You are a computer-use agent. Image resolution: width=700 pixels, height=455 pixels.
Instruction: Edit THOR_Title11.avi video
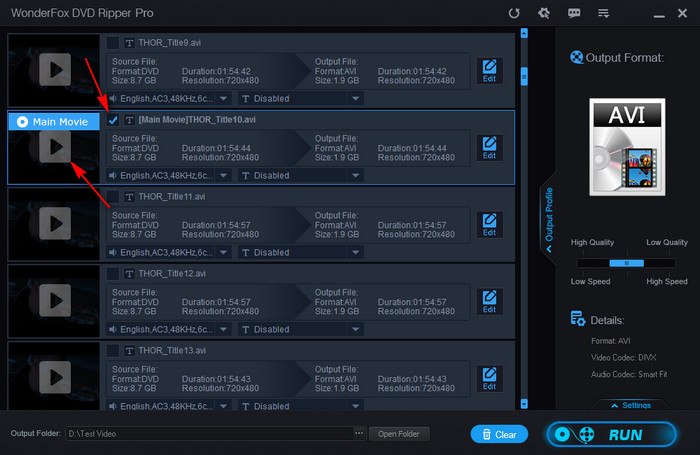pyautogui.click(x=489, y=225)
